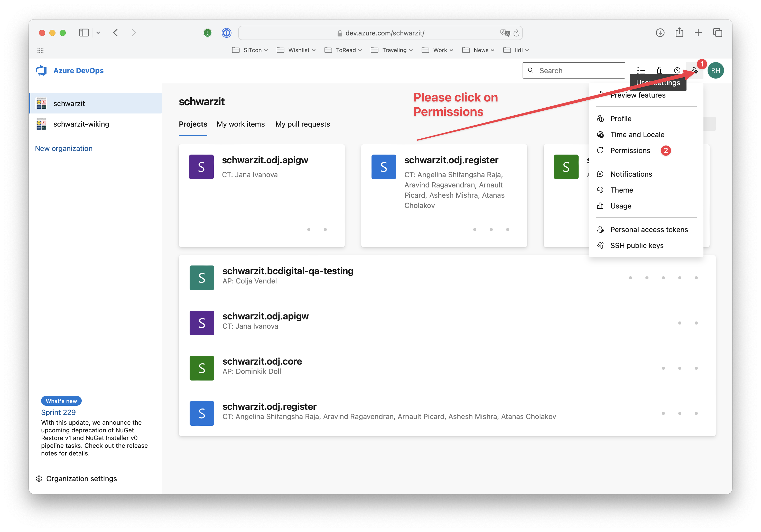
Task: Click teal S icon of bcdigital-qa-testing row
Action: pyautogui.click(x=201, y=278)
